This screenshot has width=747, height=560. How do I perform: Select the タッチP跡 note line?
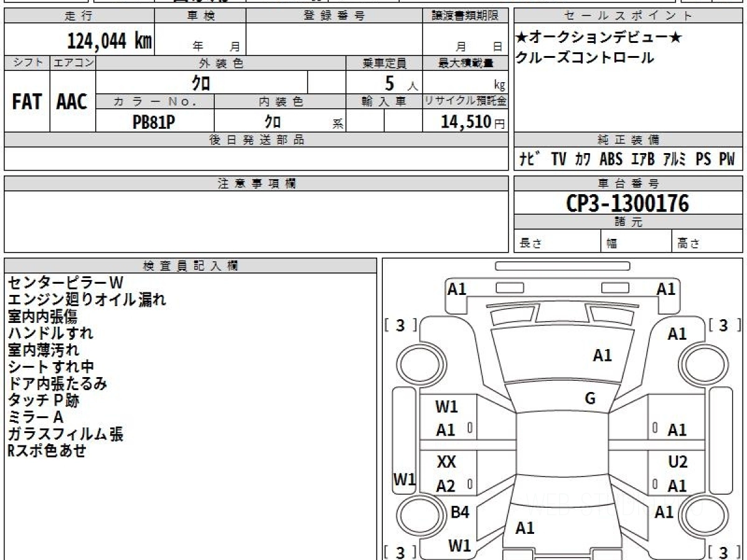click(x=43, y=401)
